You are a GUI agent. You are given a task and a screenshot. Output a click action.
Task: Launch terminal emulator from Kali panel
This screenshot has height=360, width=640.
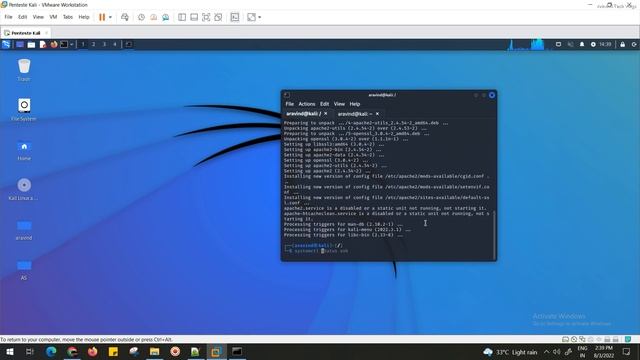[x=64, y=44]
